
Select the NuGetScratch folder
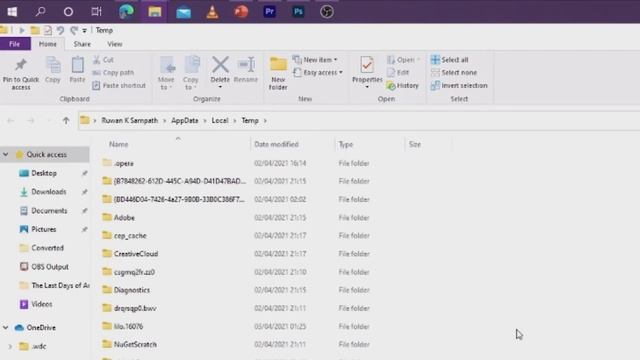click(x=135, y=344)
